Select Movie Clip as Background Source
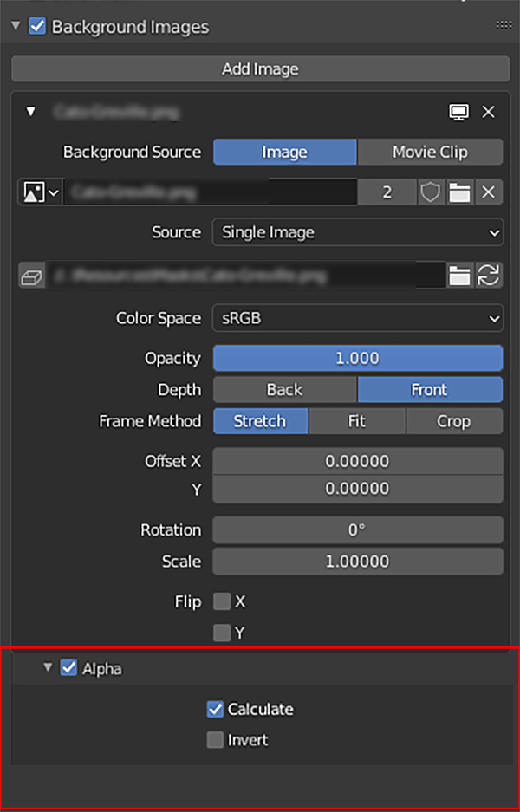The height and width of the screenshot is (812, 520). (430, 153)
